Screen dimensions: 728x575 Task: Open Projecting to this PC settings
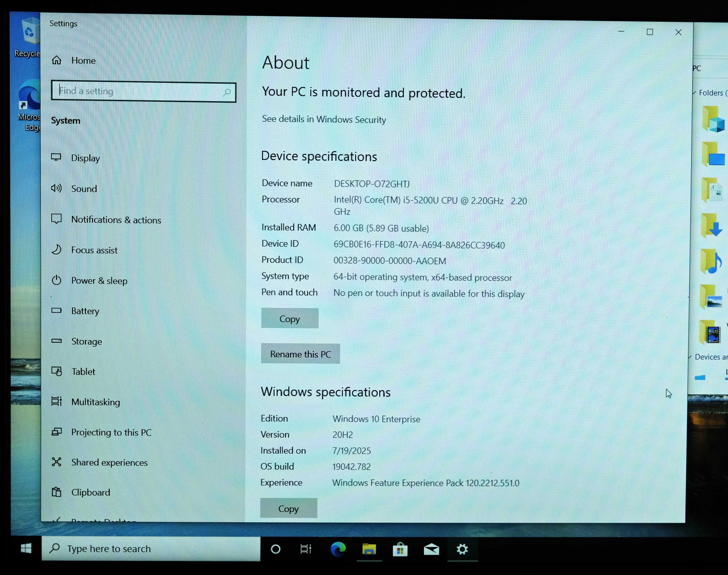click(x=111, y=432)
